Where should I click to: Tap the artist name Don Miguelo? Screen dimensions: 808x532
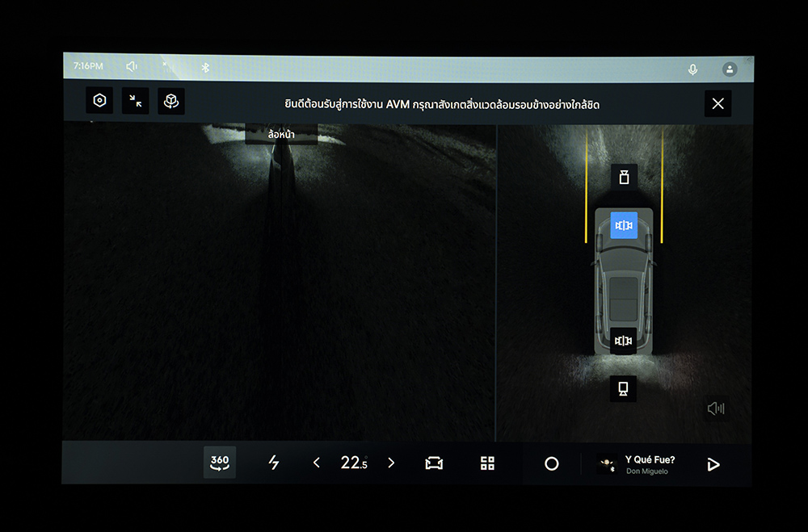point(646,471)
